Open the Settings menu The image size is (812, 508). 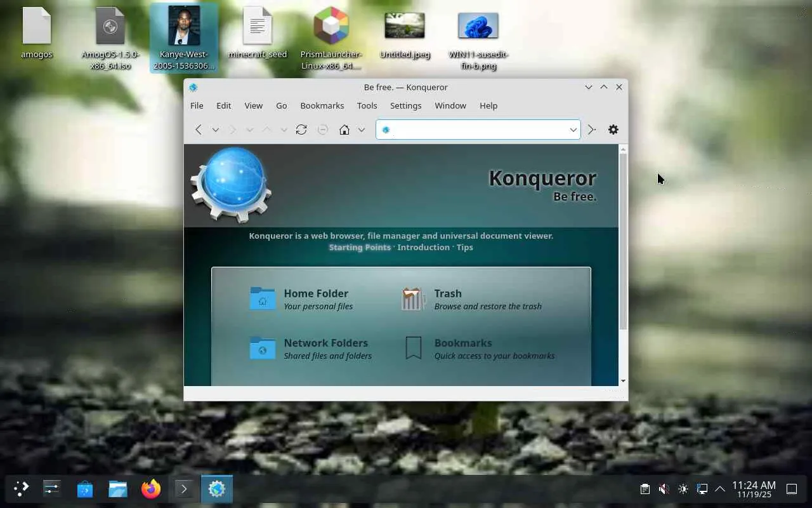pos(406,106)
